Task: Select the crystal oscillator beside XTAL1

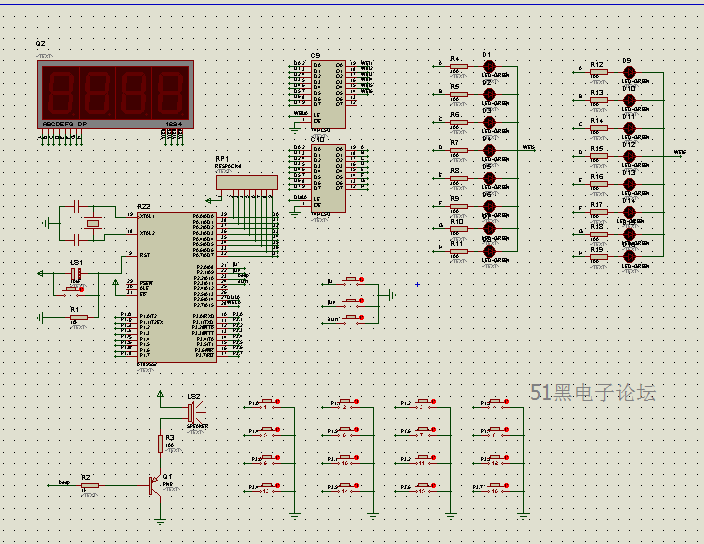Action: point(93,223)
